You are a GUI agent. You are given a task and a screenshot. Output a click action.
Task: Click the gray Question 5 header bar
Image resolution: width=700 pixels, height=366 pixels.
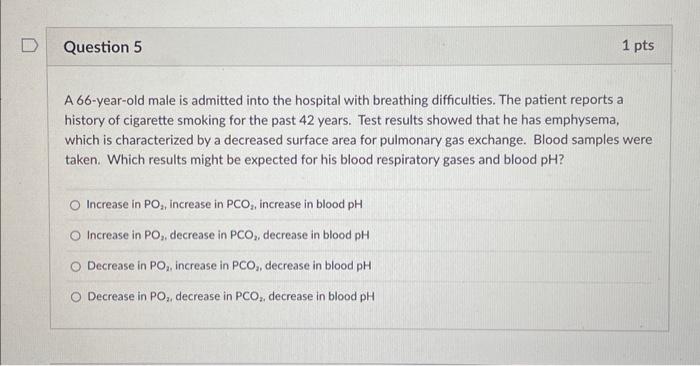(x=359, y=46)
